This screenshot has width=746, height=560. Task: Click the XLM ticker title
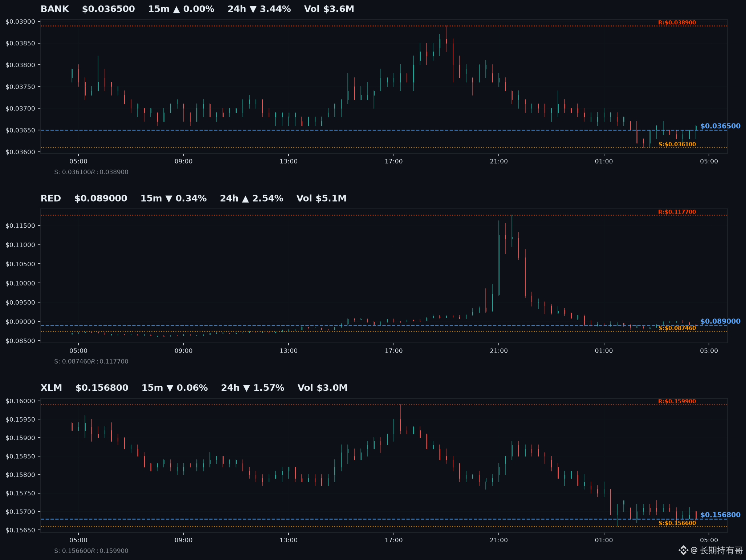[51, 388]
